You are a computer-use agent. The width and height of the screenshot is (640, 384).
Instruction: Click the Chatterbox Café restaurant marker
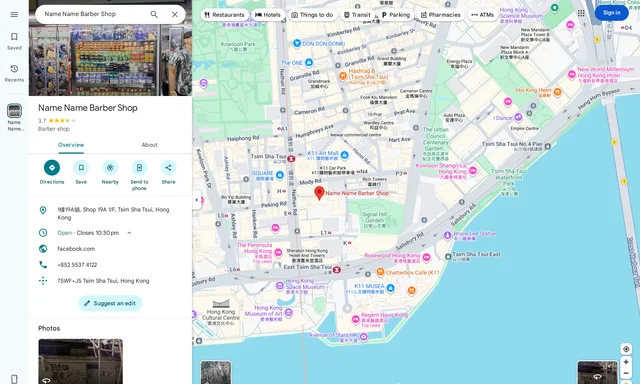[380, 272]
